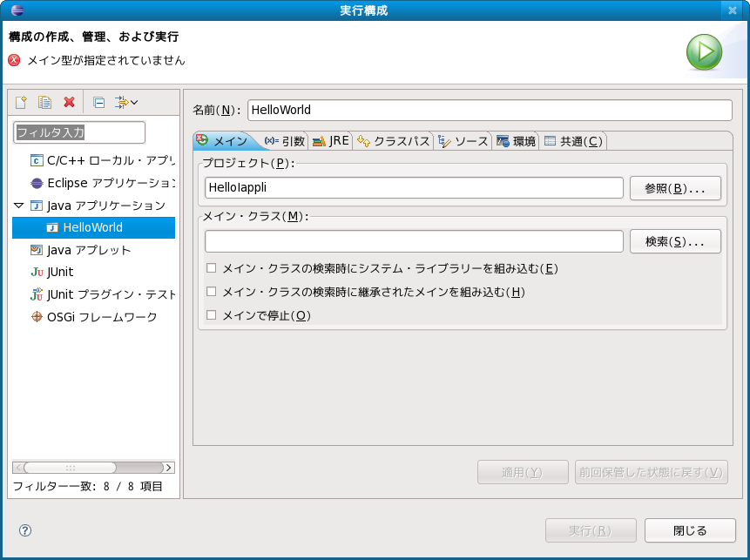Select the HelloWorld launch configuration
The image size is (750, 560).
pos(93,227)
